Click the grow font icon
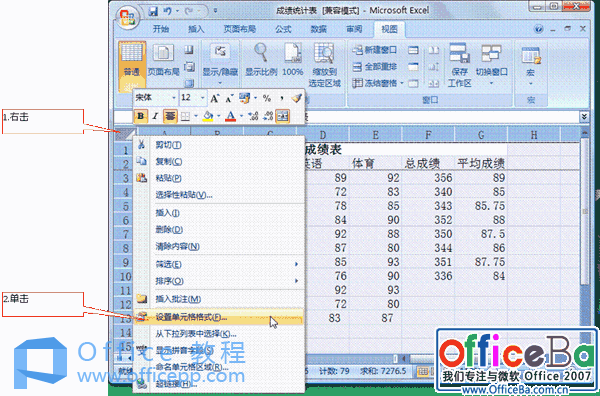Image resolution: width=600 pixels, height=396 pixels. tap(214, 99)
